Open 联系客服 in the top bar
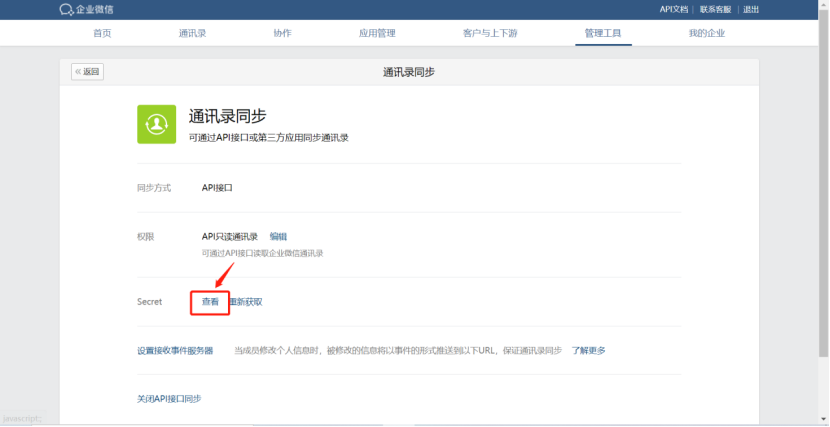 [715, 10]
